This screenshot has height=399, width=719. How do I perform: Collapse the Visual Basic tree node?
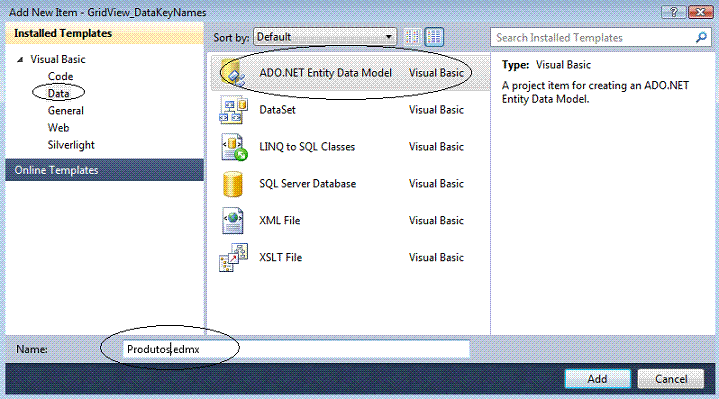pyautogui.click(x=20, y=60)
